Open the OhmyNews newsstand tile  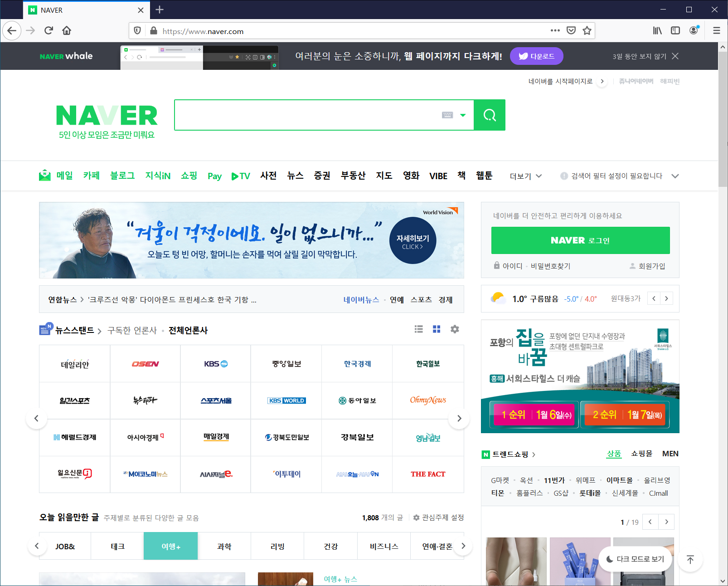[x=428, y=400]
